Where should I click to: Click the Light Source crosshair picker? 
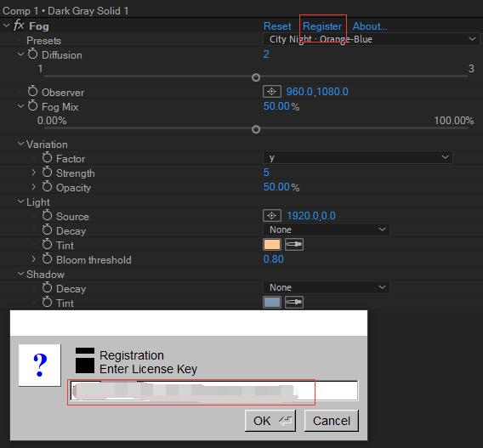(272, 216)
